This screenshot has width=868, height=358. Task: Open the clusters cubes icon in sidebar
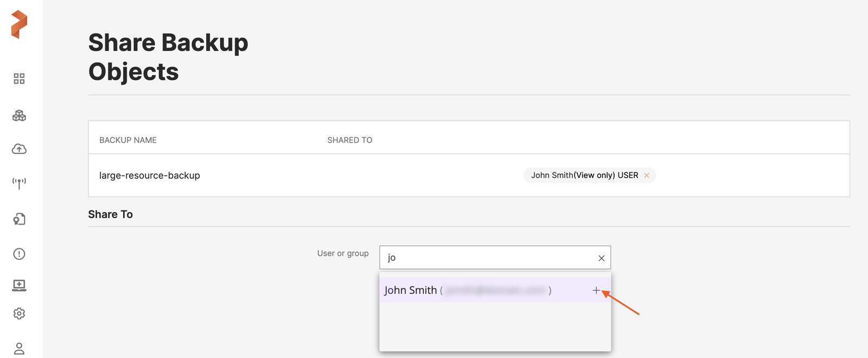coord(19,116)
